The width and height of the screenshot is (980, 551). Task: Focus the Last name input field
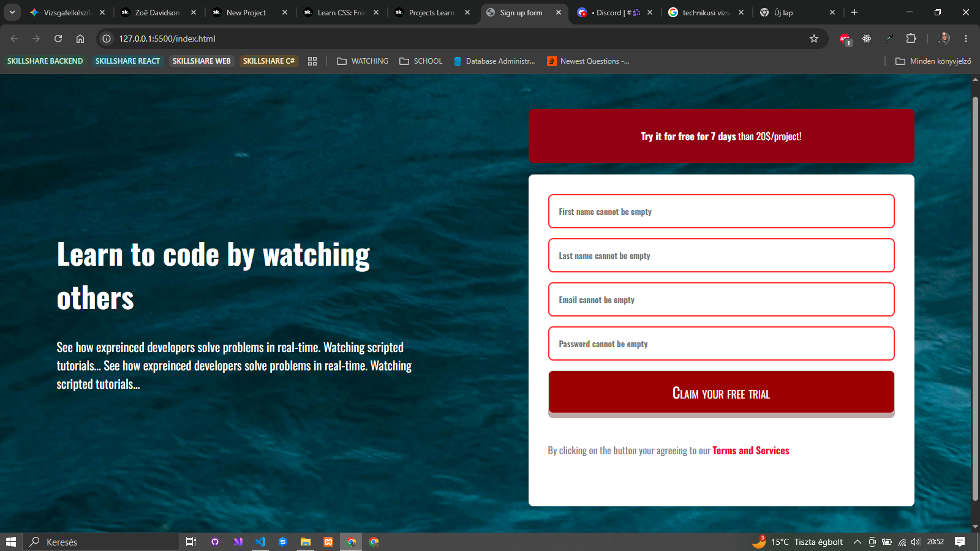click(x=722, y=255)
